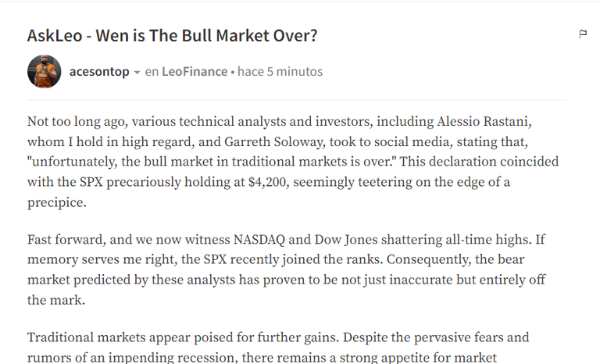Visit the LeoFinance community link
This screenshot has height=364, width=600.
(x=195, y=72)
